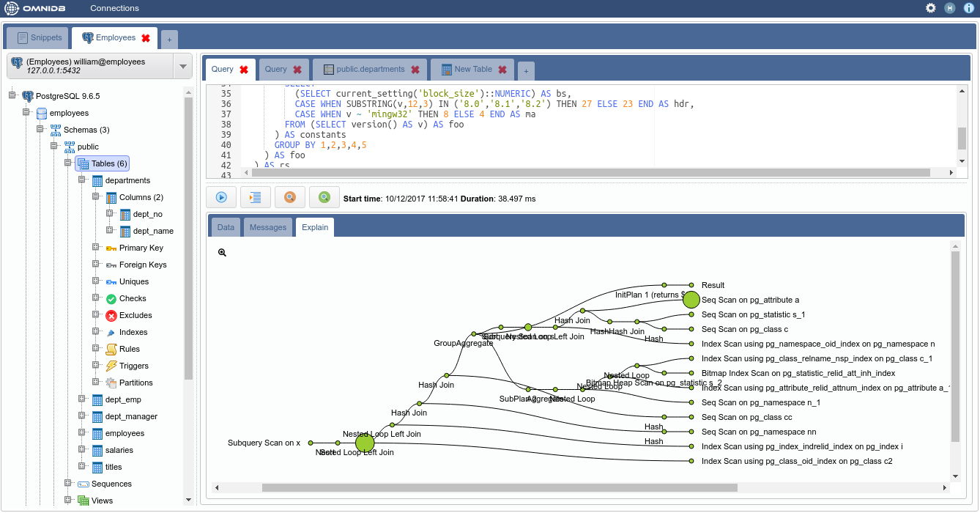
Task: Click the Primary Key icon
Action: pyautogui.click(x=111, y=248)
